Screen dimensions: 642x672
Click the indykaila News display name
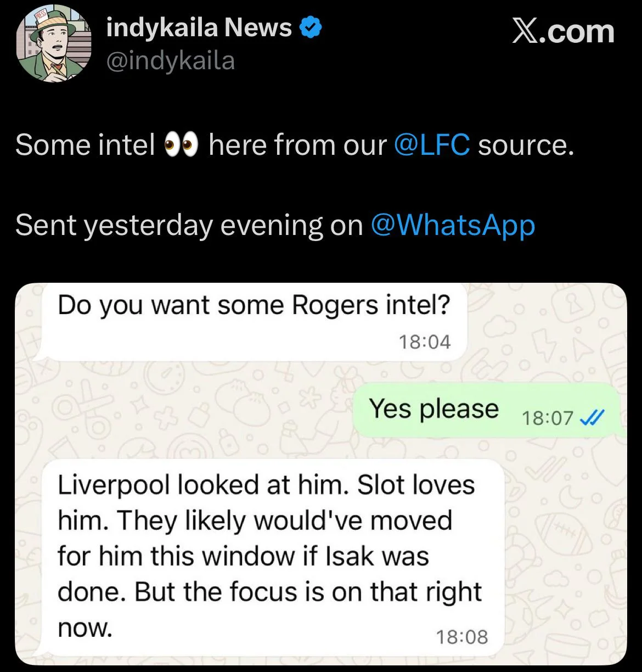pyautogui.click(x=199, y=27)
